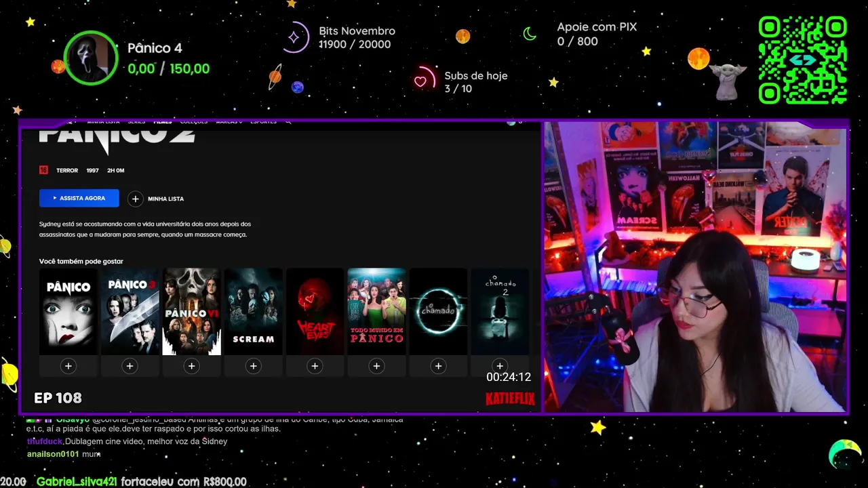Click anailson0101 username in chat

[53, 454]
